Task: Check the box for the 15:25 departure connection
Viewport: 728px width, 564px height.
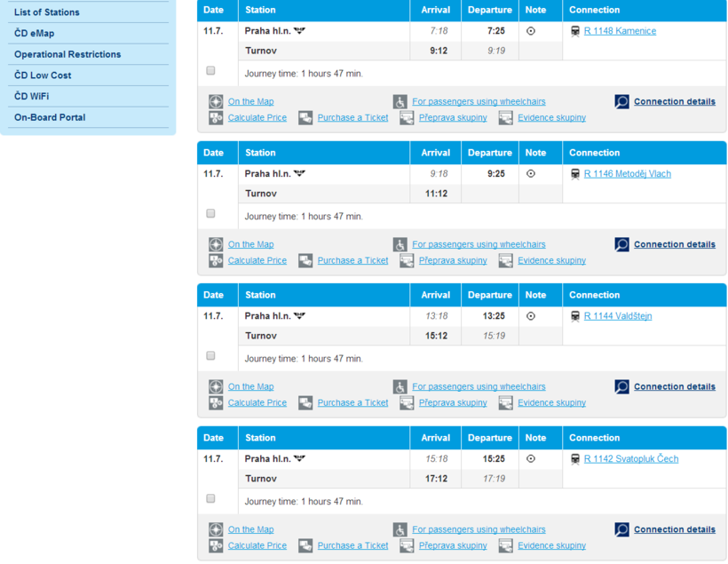Action: pos(210,498)
